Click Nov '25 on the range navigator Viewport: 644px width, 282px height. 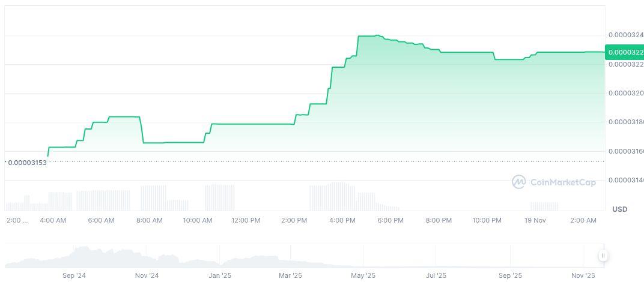(x=583, y=275)
